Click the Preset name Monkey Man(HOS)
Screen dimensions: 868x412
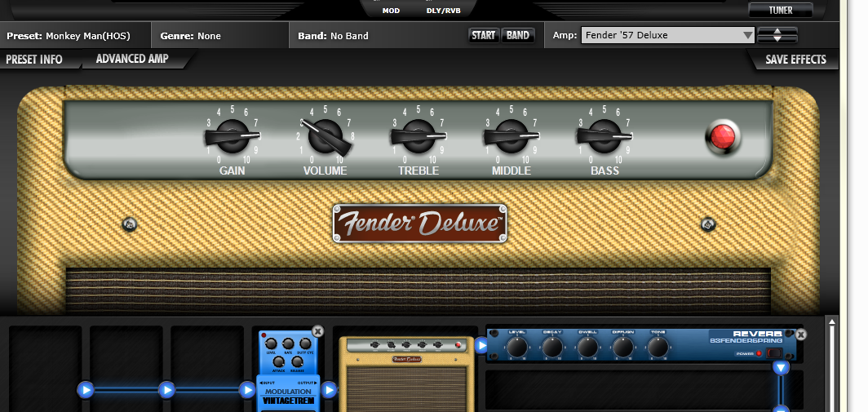pos(87,36)
